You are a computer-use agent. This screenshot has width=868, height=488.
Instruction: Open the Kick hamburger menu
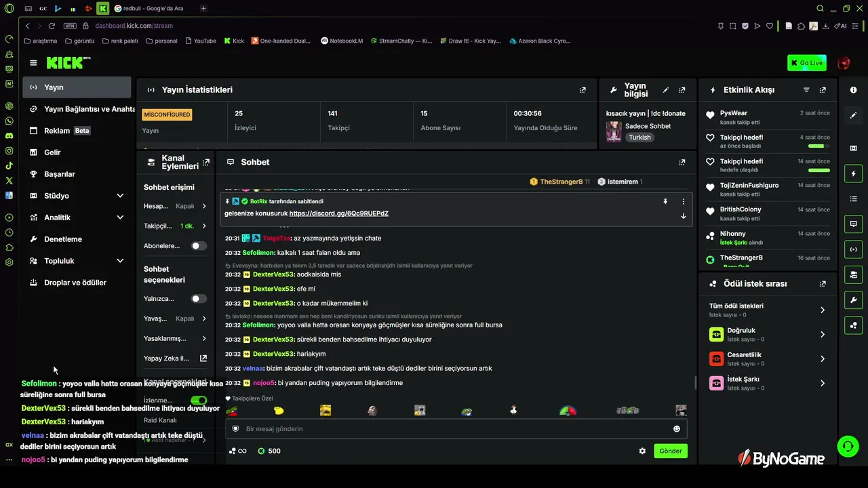pyautogui.click(x=33, y=63)
